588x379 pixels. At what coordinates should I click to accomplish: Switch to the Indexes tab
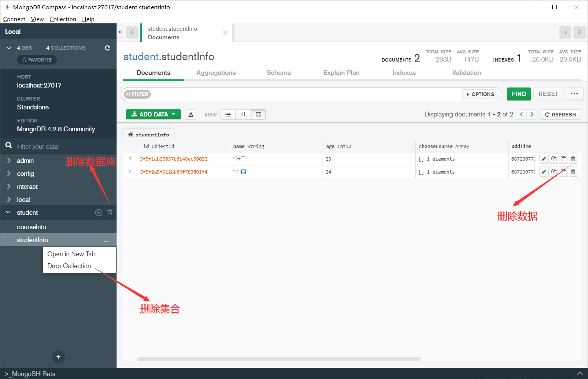pos(404,73)
